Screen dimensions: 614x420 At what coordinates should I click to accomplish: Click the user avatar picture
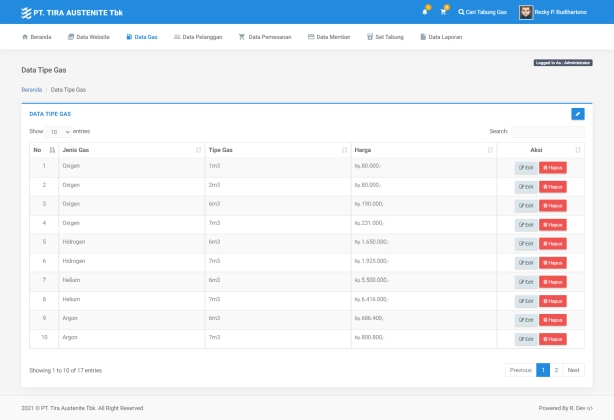click(526, 12)
